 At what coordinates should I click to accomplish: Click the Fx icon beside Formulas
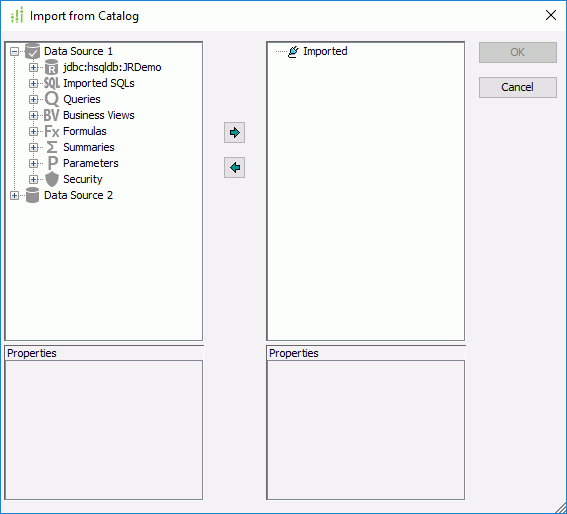coord(52,131)
